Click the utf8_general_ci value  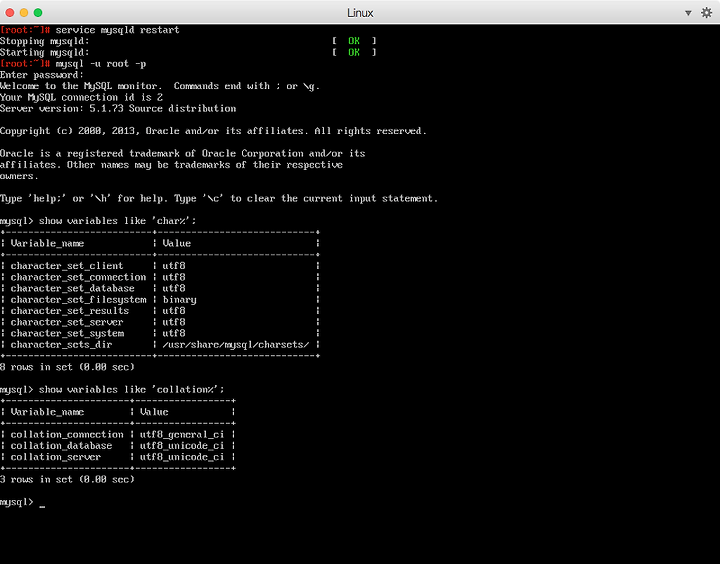point(182,434)
